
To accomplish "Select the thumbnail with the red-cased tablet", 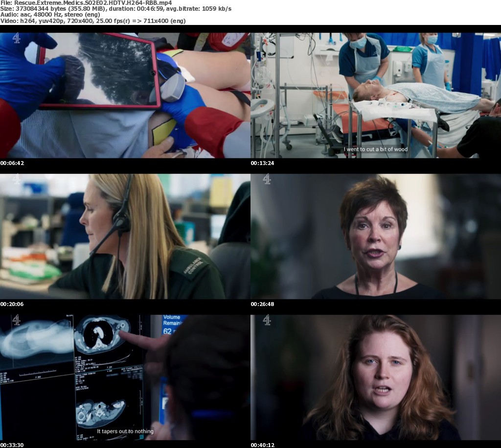I will [x=125, y=95].
